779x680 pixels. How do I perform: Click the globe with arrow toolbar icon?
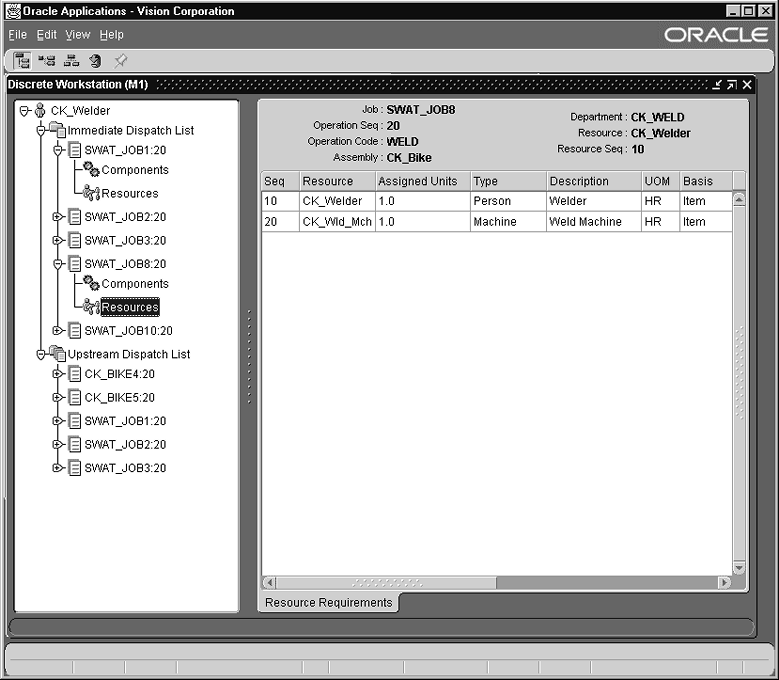tap(95, 61)
